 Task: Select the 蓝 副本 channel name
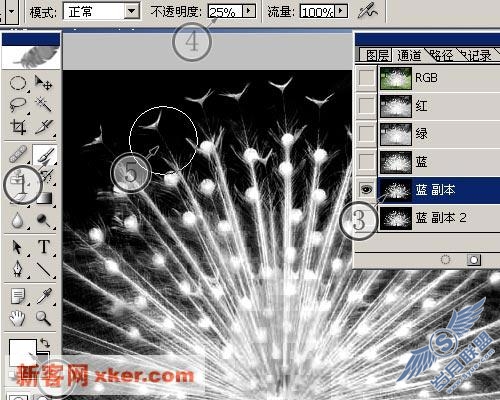435,190
